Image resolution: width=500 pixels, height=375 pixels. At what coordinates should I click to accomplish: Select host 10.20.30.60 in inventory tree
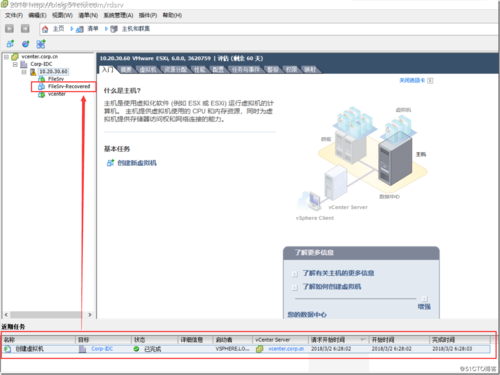tap(53, 71)
